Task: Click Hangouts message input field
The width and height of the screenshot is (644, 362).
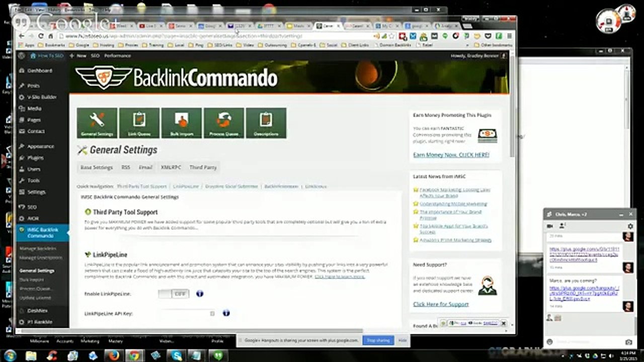Action: pos(587,342)
